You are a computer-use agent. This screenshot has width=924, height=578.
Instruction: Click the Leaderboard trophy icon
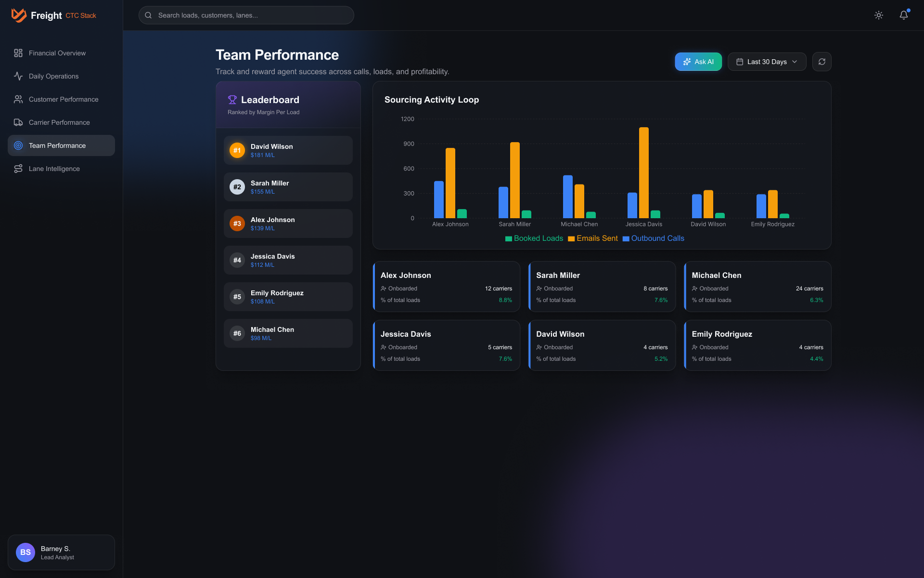coord(232,100)
